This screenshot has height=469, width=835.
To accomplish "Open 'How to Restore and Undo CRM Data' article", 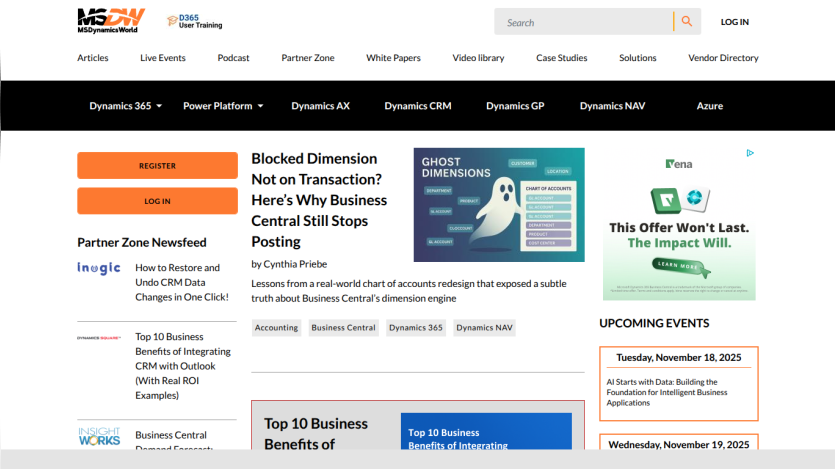I will click(x=182, y=282).
